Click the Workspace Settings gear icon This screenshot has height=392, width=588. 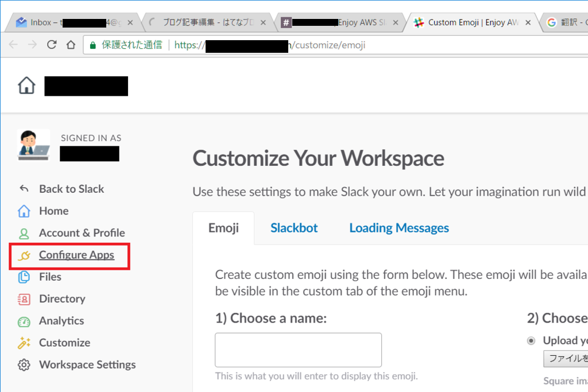click(24, 364)
